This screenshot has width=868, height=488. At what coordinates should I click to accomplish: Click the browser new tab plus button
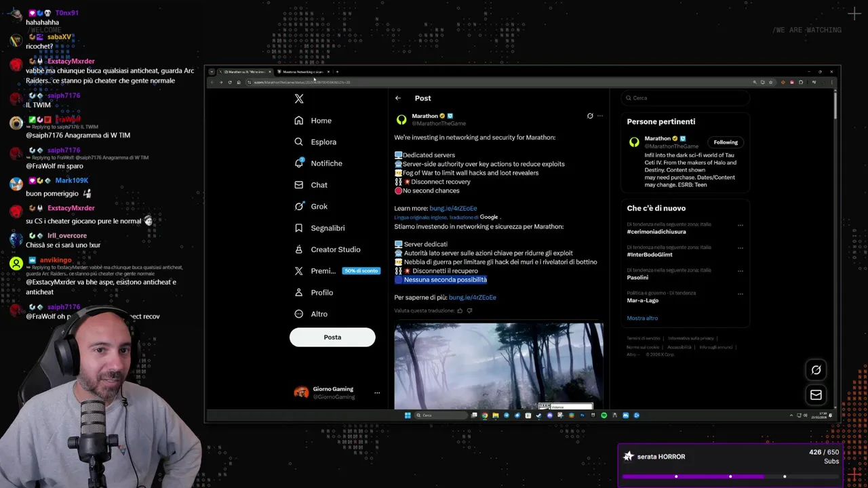click(x=337, y=72)
